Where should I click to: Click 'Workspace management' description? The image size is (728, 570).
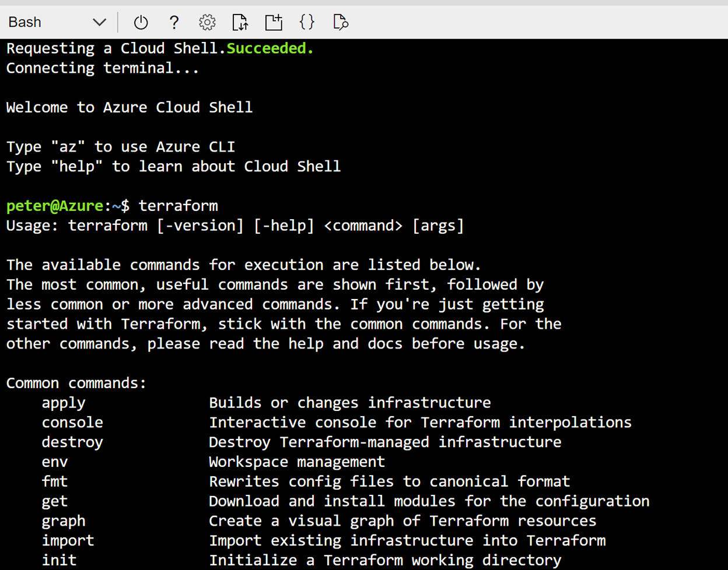(x=297, y=462)
